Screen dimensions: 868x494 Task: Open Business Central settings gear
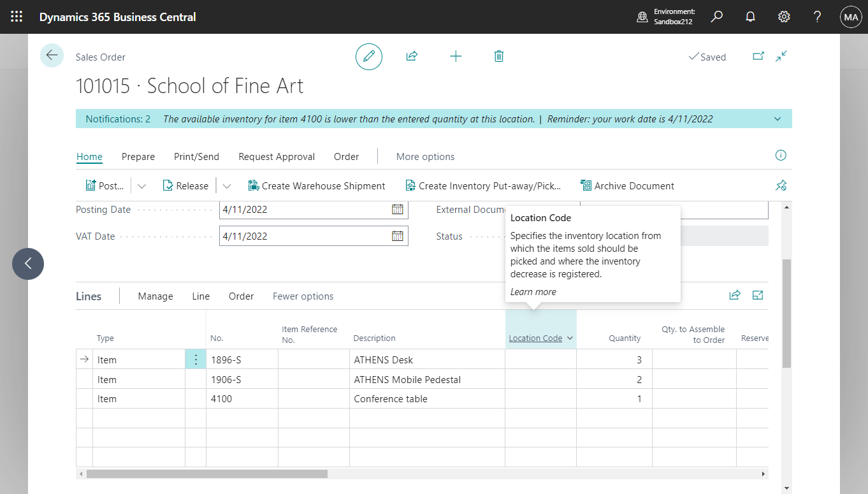pos(784,17)
